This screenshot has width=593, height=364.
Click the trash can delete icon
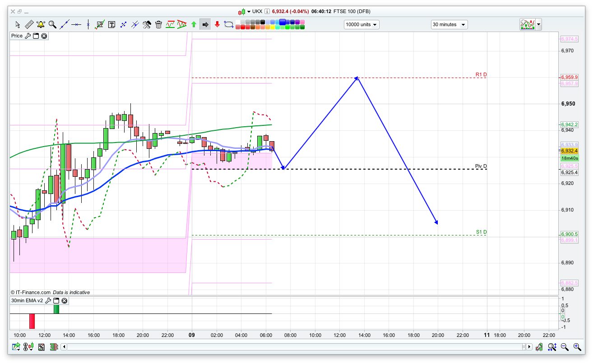click(158, 24)
